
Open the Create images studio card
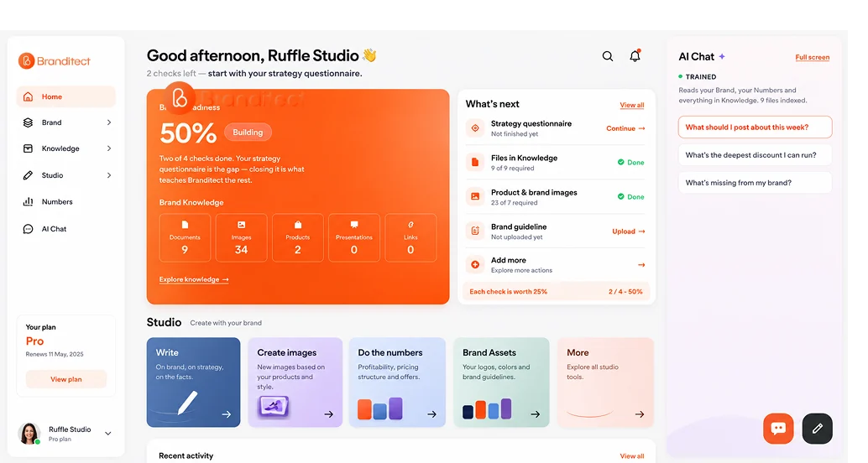[295, 382]
